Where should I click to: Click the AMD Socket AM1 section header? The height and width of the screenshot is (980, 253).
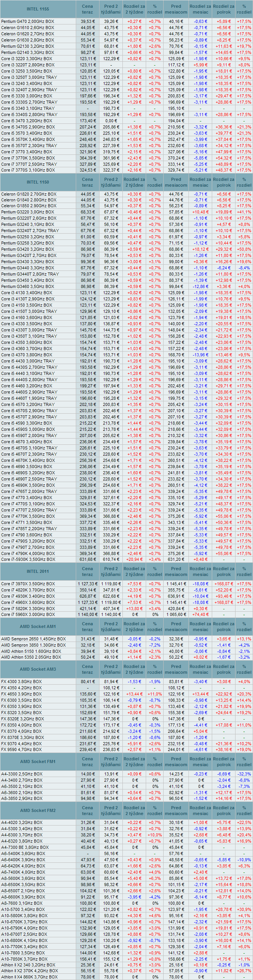[x=38, y=626]
